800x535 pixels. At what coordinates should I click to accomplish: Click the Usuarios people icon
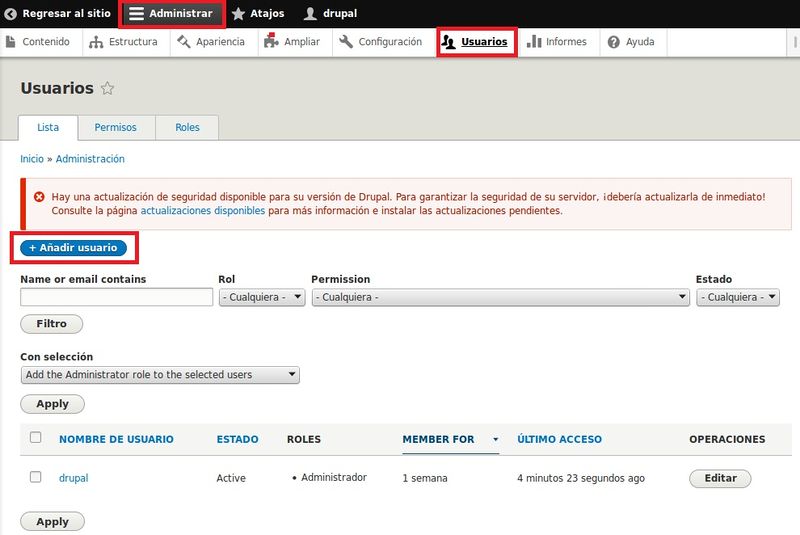448,42
